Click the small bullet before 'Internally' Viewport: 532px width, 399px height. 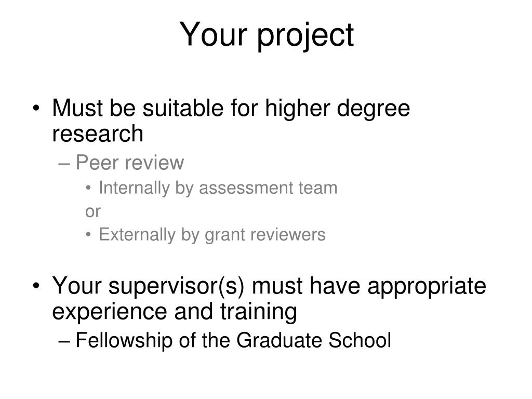(x=88, y=188)
